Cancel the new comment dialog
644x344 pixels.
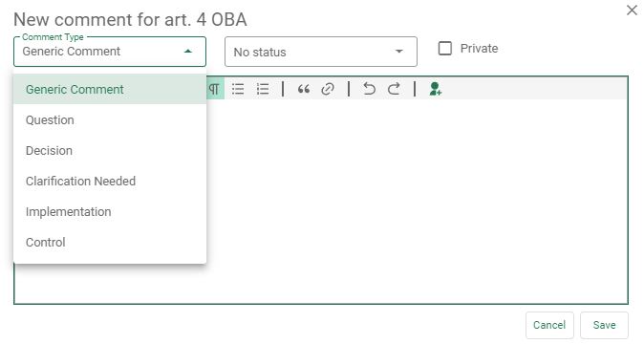(549, 325)
